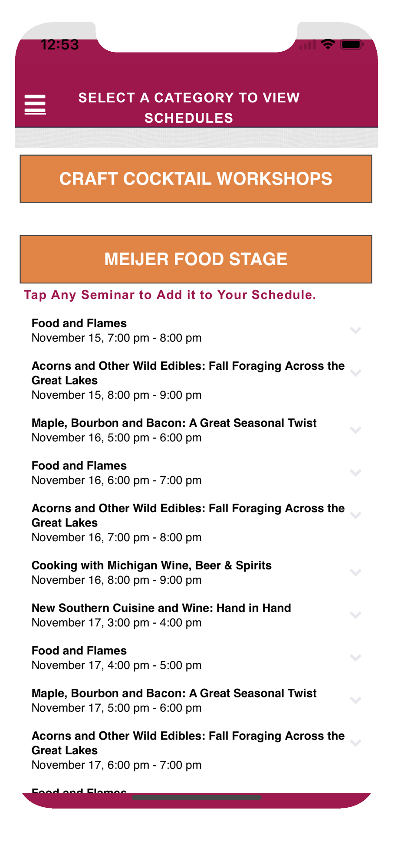Expand Acorns and Other Wild Edibles November 15

(x=355, y=373)
